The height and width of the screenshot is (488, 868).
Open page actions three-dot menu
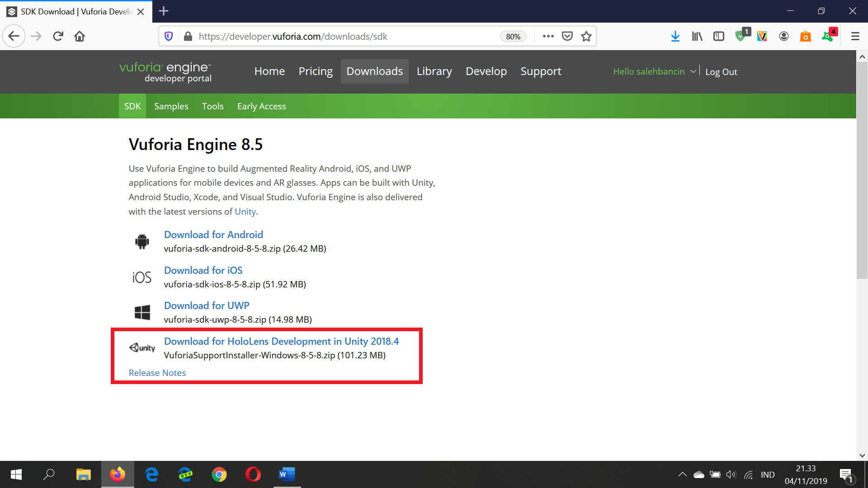pos(548,36)
